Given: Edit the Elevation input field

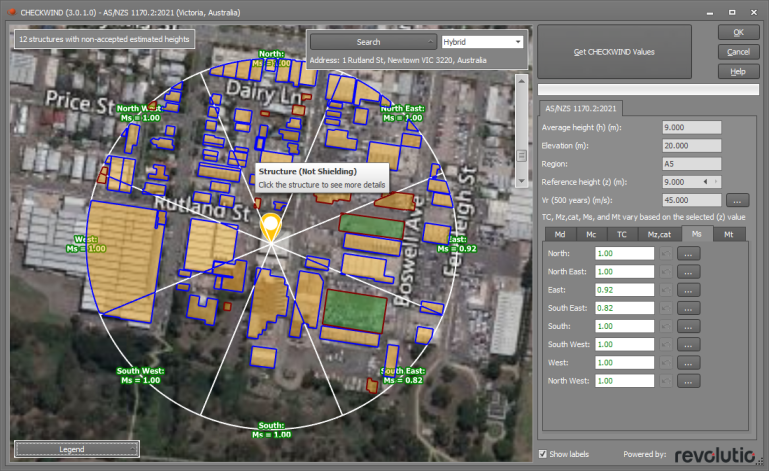Looking at the screenshot, I should 692,146.
